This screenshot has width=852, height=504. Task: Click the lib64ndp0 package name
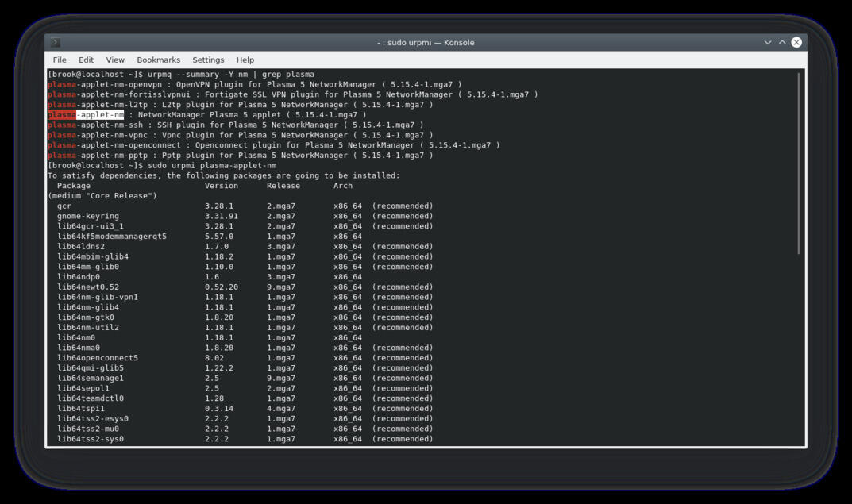[79, 277]
